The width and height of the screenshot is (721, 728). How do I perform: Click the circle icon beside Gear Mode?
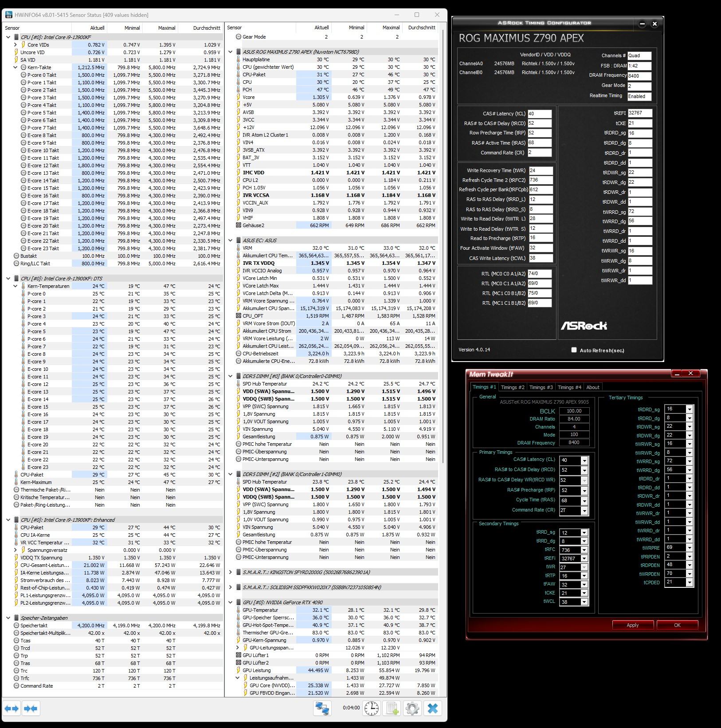pyautogui.click(x=239, y=37)
